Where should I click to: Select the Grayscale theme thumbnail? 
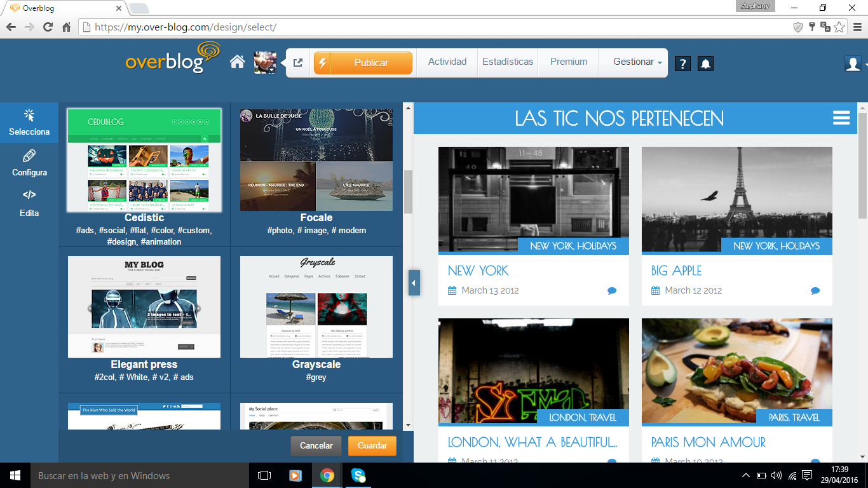tap(316, 307)
